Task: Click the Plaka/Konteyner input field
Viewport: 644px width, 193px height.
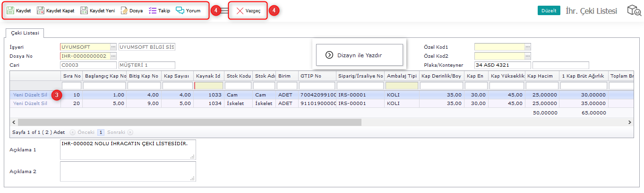Action: click(502, 65)
